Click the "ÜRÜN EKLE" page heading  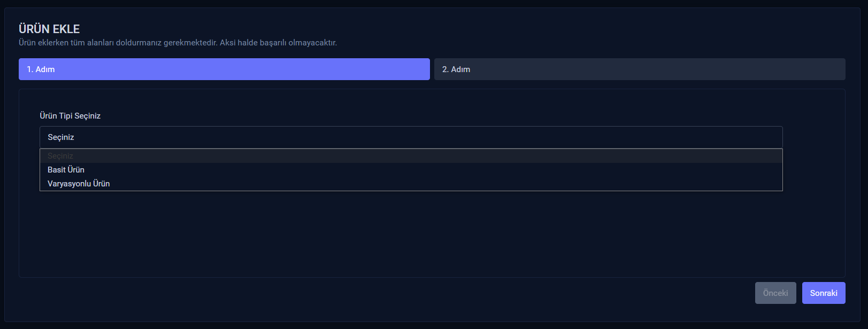click(x=49, y=29)
